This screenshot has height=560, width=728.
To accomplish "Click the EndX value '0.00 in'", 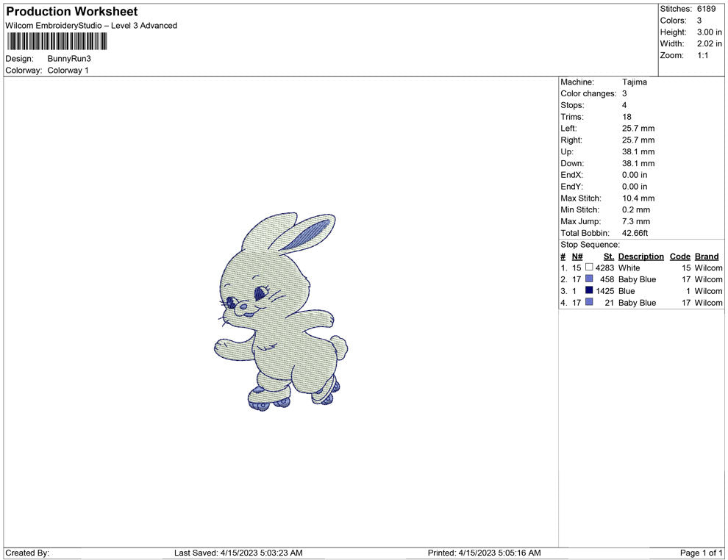I will (635, 175).
